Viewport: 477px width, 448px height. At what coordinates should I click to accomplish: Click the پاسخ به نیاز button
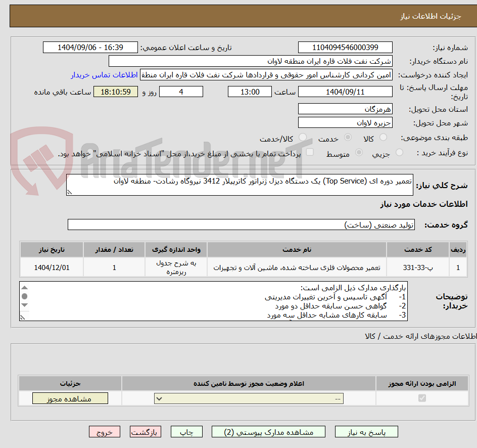(x=366, y=432)
